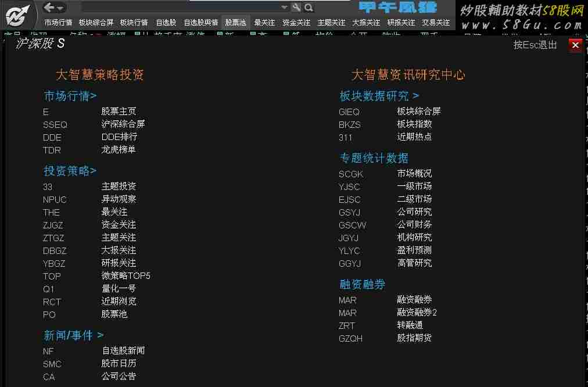This screenshot has height=387, width=588.
Task: Select the 转融通 entry
Action: click(410, 325)
